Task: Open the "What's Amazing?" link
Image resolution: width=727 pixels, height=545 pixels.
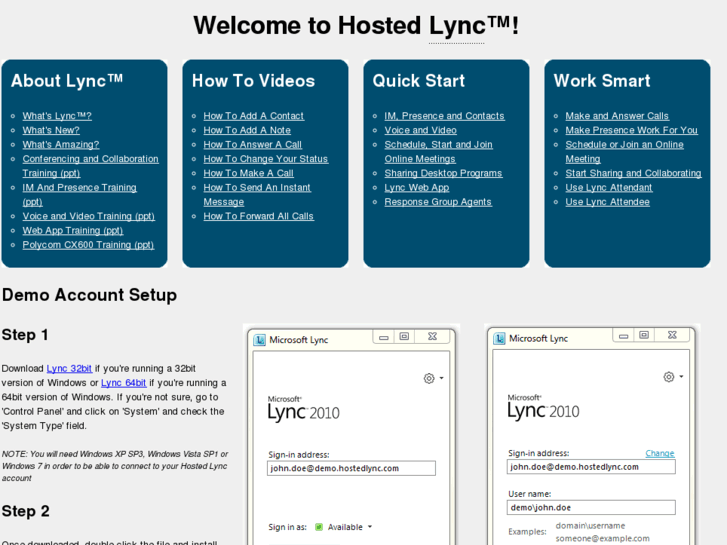Action: click(61, 145)
